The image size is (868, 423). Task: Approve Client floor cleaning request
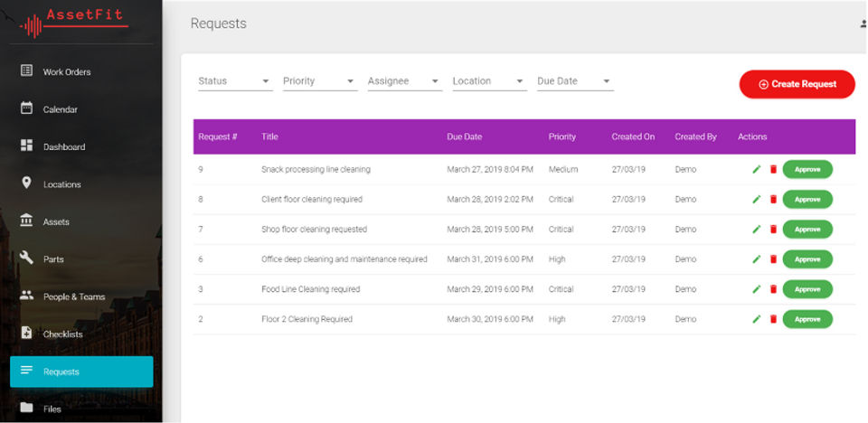[807, 200]
